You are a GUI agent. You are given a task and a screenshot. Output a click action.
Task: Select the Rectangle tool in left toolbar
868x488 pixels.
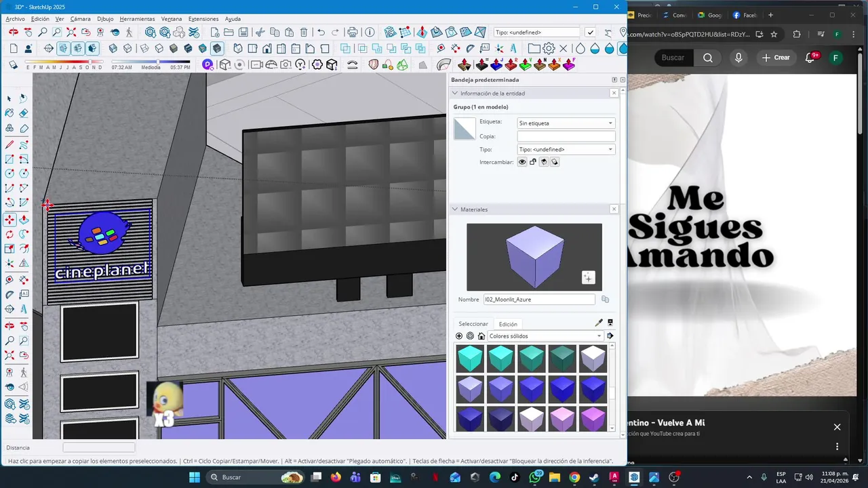click(9, 159)
